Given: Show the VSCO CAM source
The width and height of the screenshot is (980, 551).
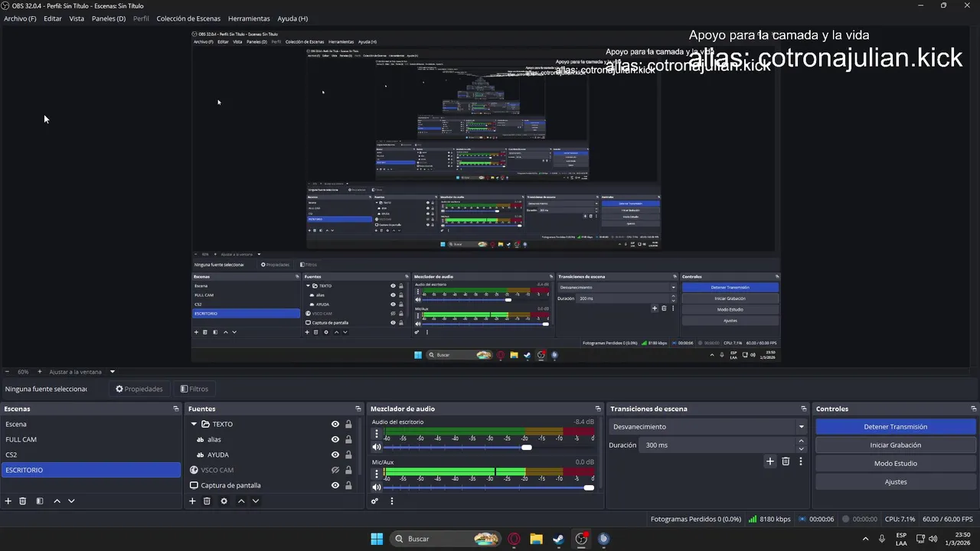Looking at the screenshot, I should point(335,470).
